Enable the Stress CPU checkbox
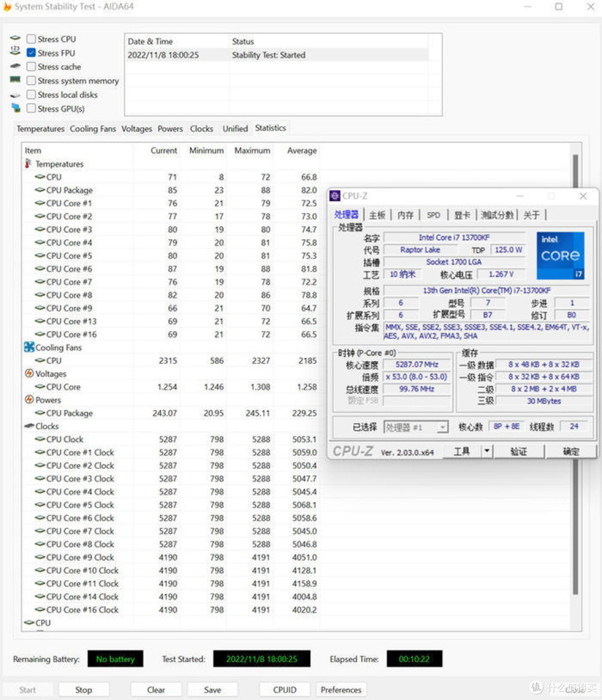 coord(31,39)
